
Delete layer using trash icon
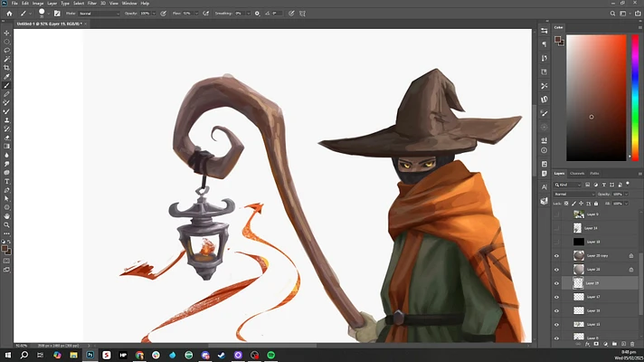[632, 344]
